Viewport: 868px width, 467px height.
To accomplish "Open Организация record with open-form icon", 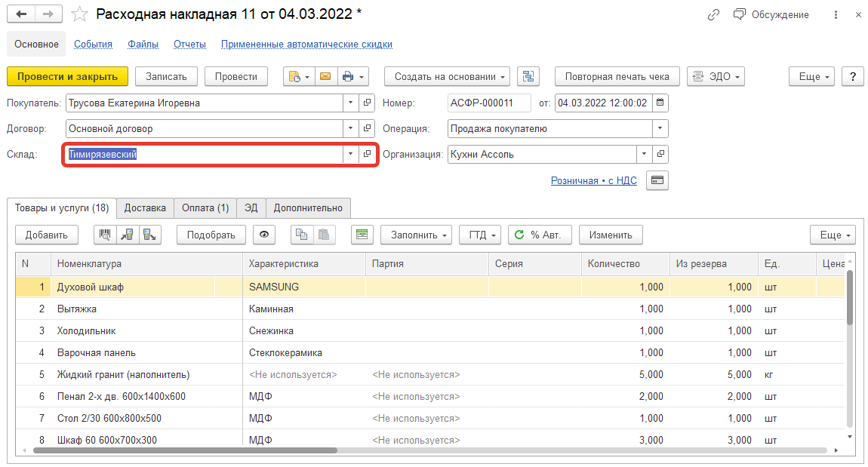I will click(660, 154).
